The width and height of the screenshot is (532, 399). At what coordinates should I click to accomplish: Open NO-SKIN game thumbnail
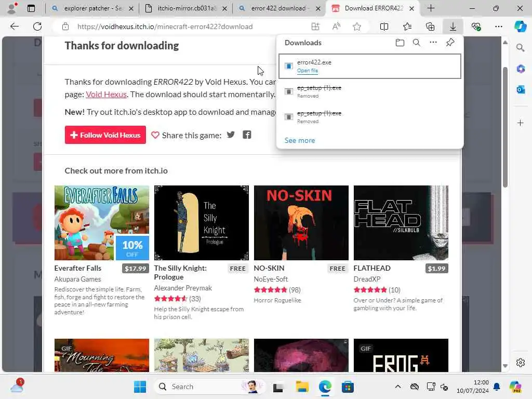click(301, 223)
